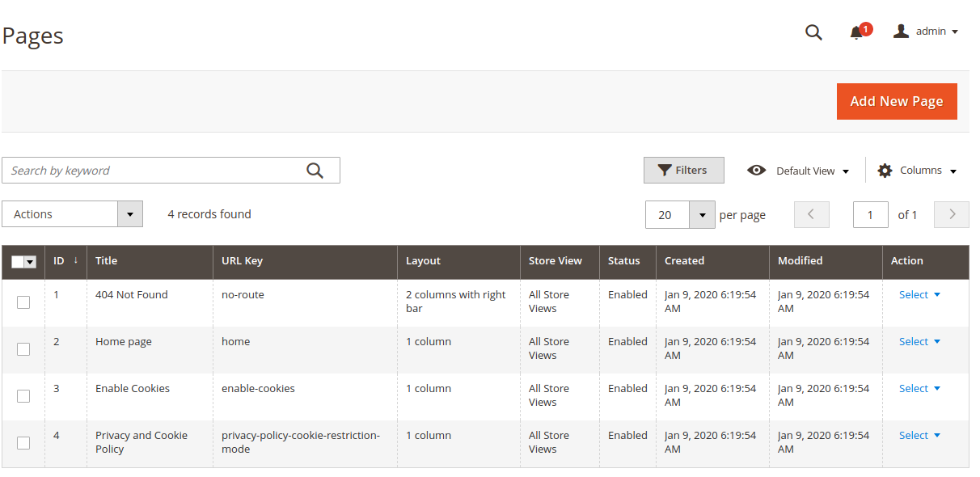Click the Columns gear icon

pyautogui.click(x=885, y=171)
